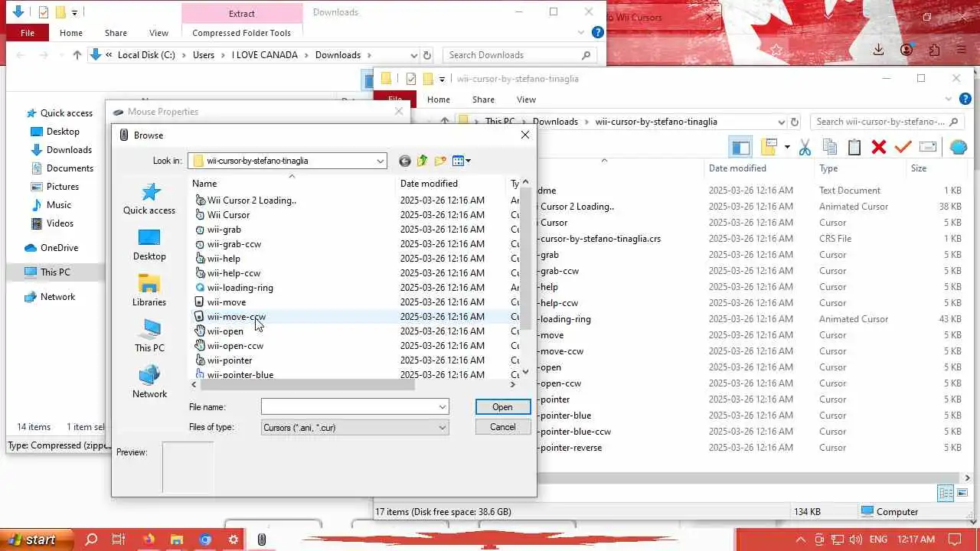Select Wii Cursor file in Browse list
Image resolution: width=980 pixels, height=551 pixels.
point(222,215)
